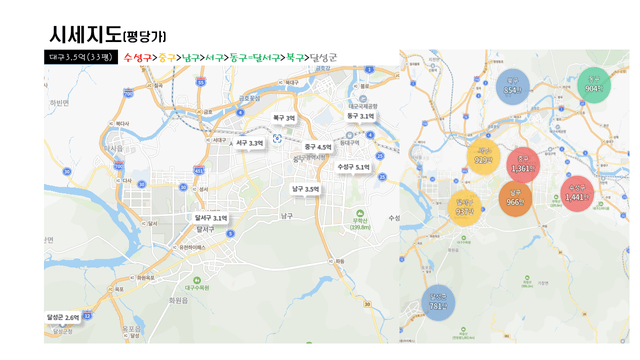This screenshot has height=360, width=640.
Task: Click the 시세지도 title
Action: 85,34
